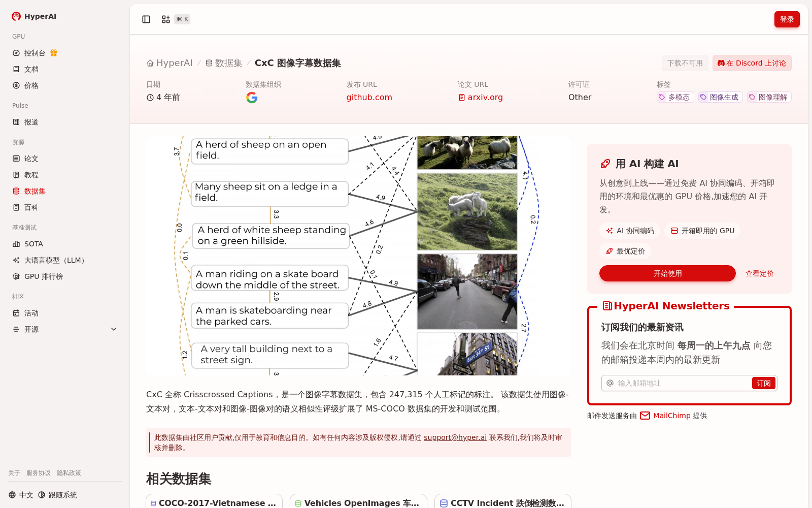
Task: Click the support@hyper.ai email link
Action: point(455,437)
